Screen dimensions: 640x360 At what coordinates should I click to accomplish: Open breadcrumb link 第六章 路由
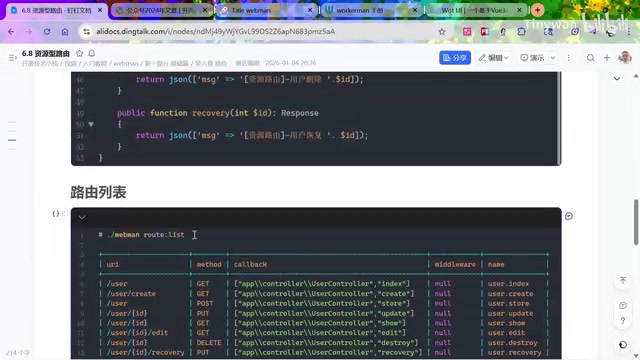(x=211, y=63)
